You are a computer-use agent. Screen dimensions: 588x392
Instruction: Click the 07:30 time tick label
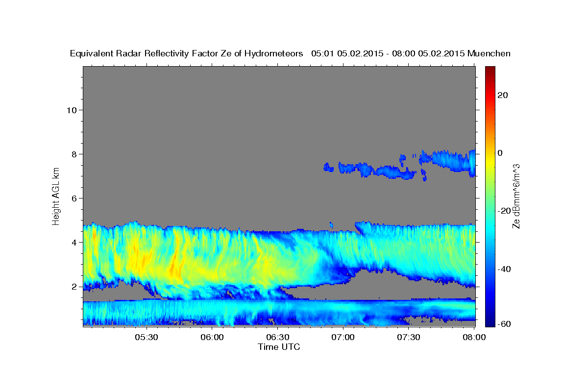pyautogui.click(x=409, y=338)
